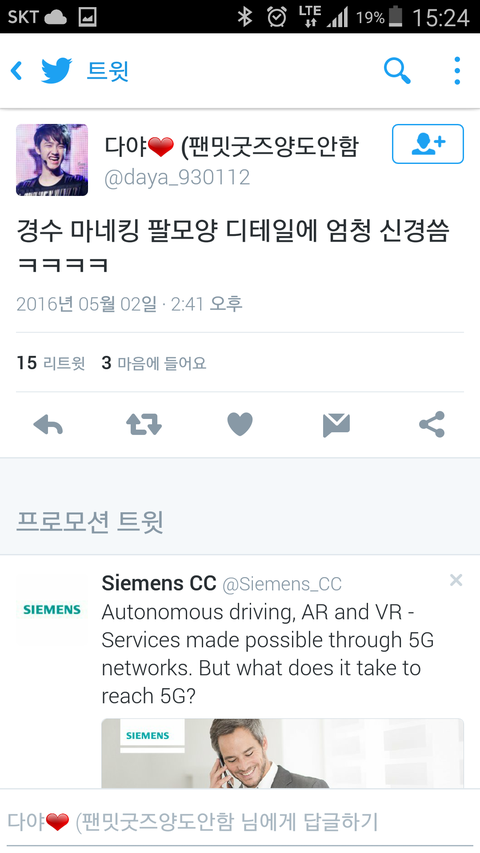Follow @daya_930112 with the add-user button
The height and width of the screenshot is (853, 480).
click(428, 144)
